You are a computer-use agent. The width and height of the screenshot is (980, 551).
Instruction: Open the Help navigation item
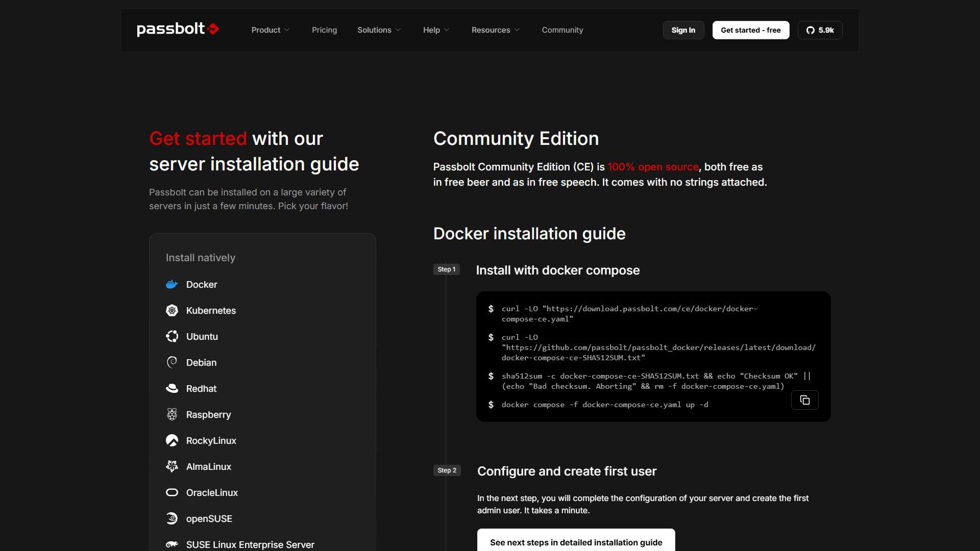431,30
